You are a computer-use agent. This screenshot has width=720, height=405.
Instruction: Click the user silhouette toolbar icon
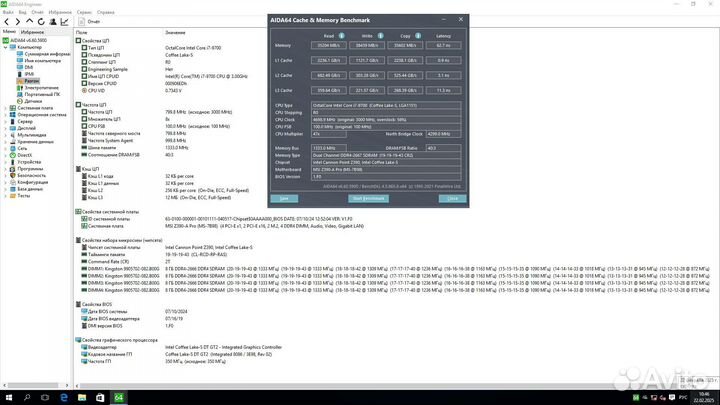[x=53, y=22]
